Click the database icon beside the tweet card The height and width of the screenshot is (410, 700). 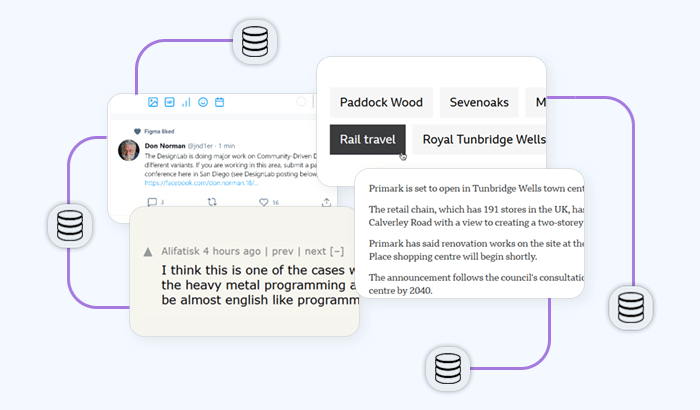[x=70, y=226]
